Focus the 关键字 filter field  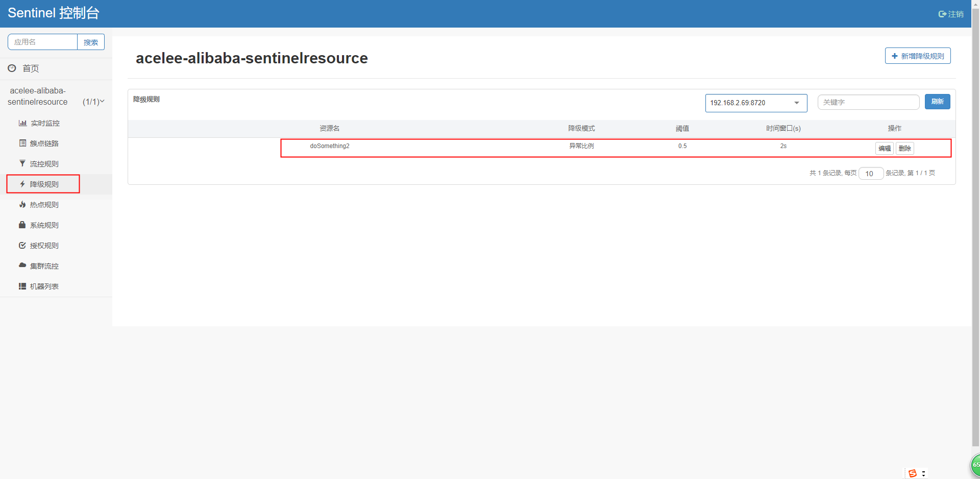868,102
